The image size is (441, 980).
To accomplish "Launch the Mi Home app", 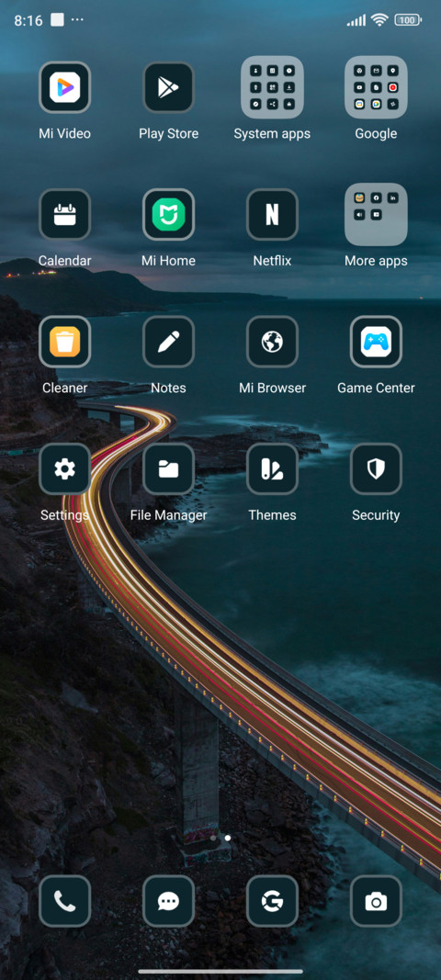I will (168, 214).
